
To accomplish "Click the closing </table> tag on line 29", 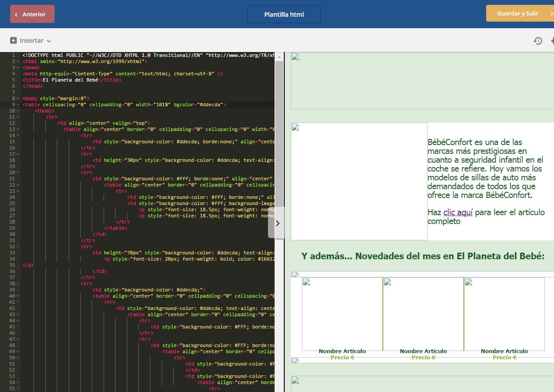I will [x=115, y=228].
